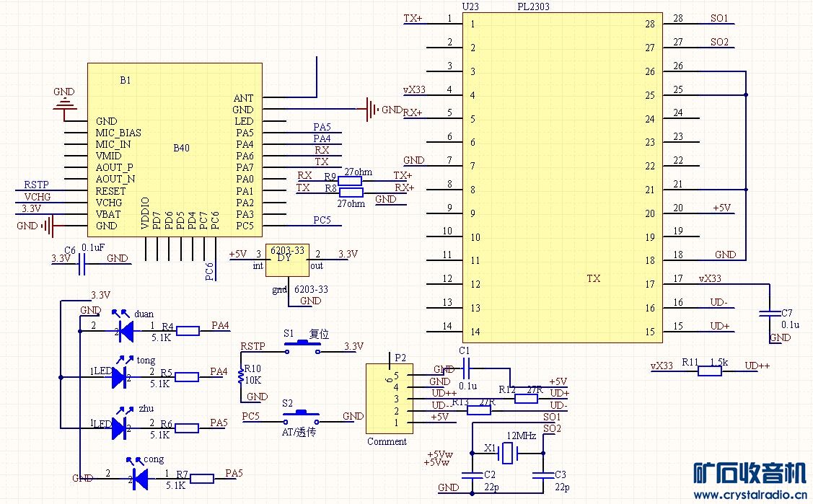Click the PL2303 chip name label
This screenshot has width=813, height=504.
pyautogui.click(x=535, y=6)
